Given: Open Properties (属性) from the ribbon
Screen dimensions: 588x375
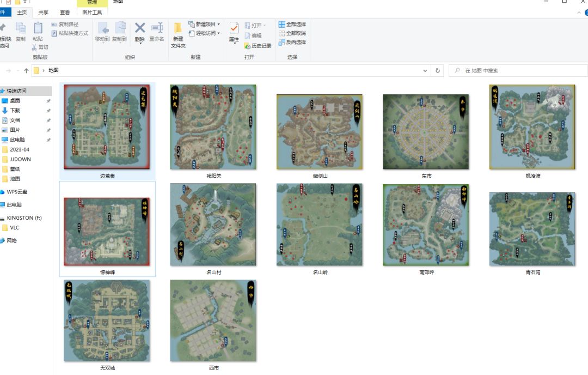Looking at the screenshot, I should coord(234,28).
